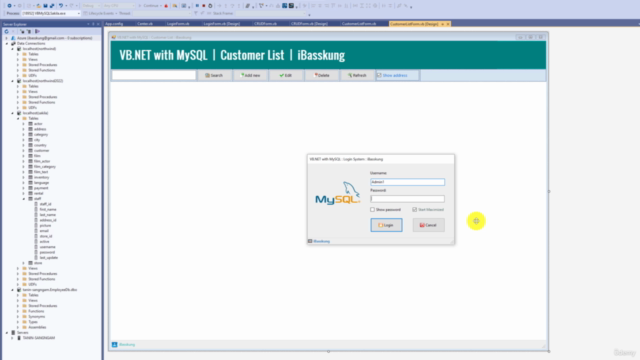The width and height of the screenshot is (640, 360).
Task: Click the Edit button
Action: tap(286, 75)
